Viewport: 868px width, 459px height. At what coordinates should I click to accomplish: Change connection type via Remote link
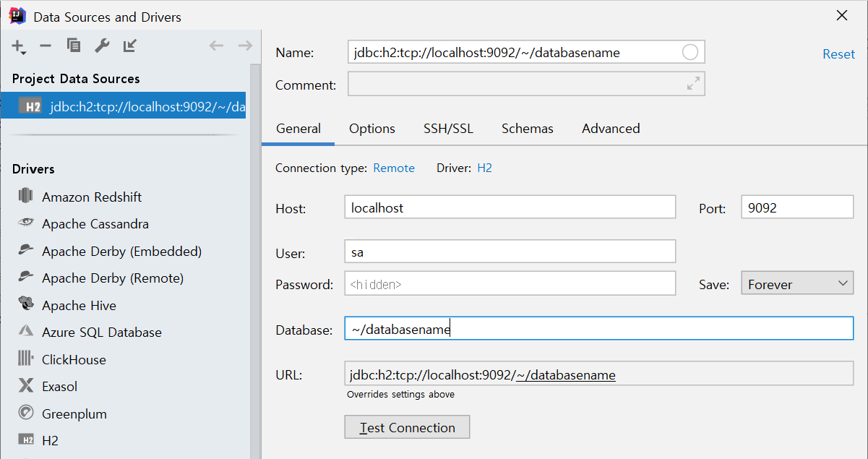click(394, 168)
